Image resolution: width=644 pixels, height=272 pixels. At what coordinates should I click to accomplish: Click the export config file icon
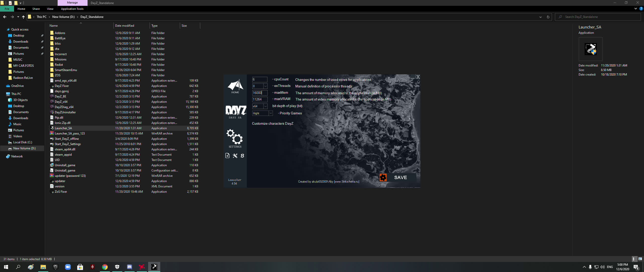[x=227, y=156]
